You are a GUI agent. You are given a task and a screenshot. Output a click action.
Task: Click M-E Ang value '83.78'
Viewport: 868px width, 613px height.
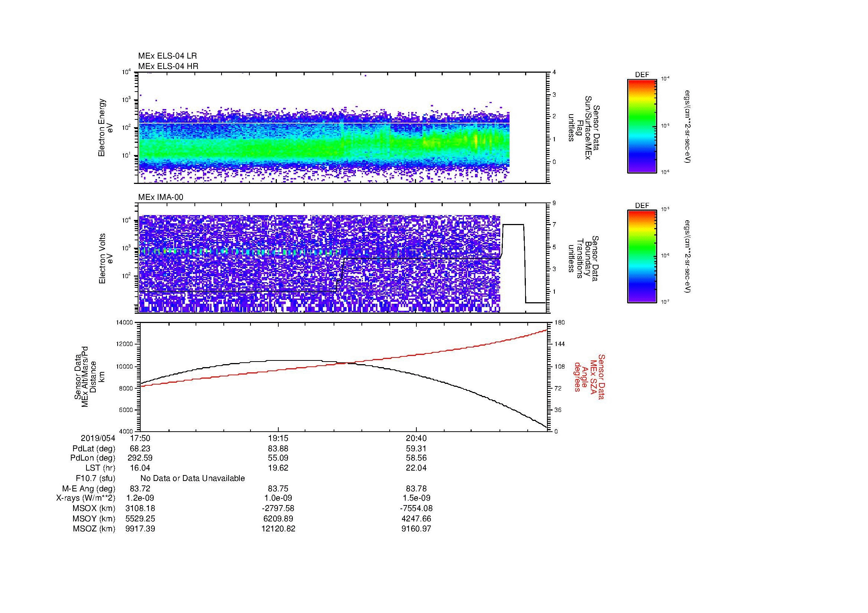pos(416,489)
